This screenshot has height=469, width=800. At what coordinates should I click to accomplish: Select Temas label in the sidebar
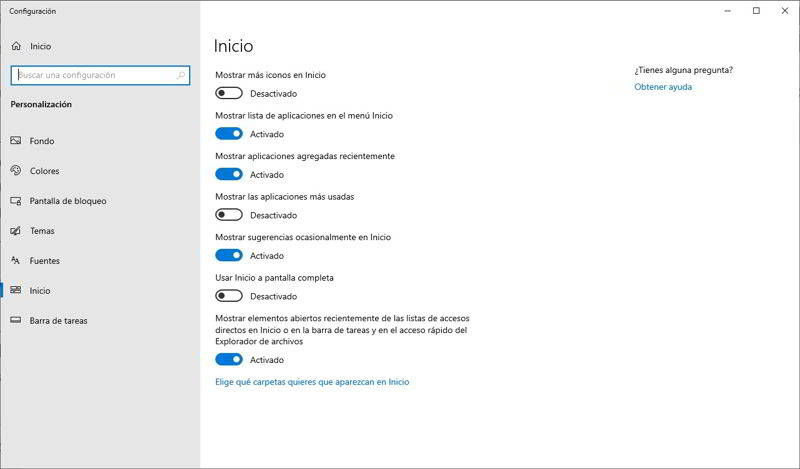click(x=42, y=231)
